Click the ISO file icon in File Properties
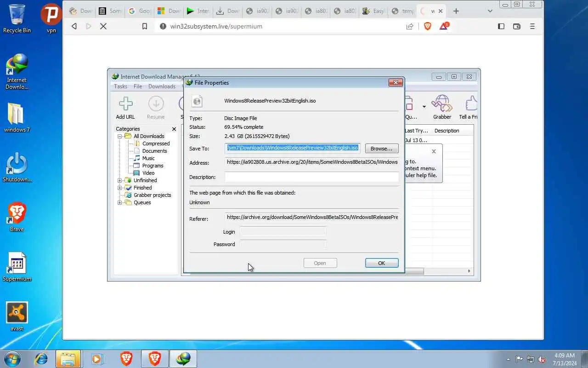Image resolution: width=588 pixels, height=368 pixels. click(197, 101)
